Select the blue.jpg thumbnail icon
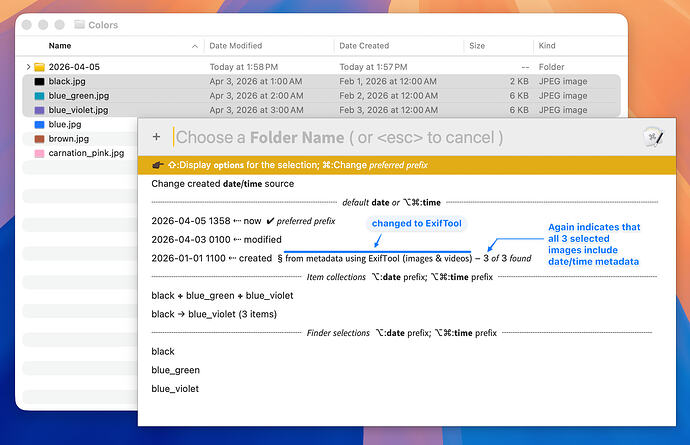The image size is (690, 445). point(40,125)
